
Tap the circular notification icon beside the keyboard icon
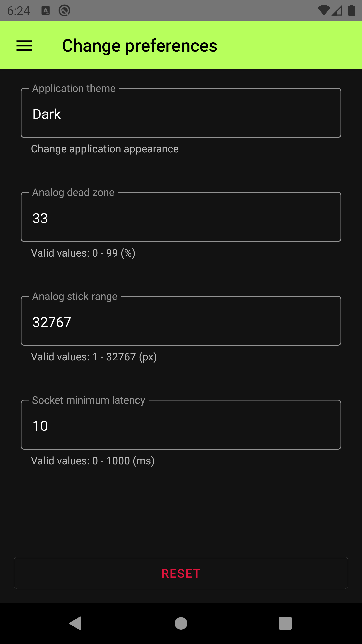[64, 11]
